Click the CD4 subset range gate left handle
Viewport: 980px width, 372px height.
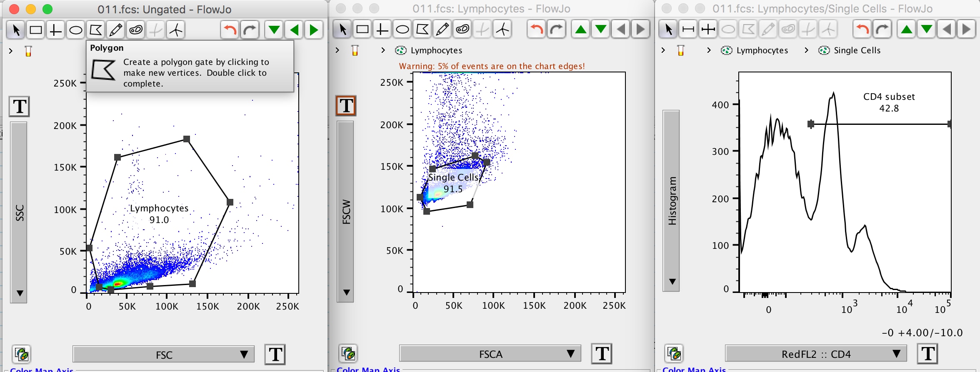pos(811,124)
